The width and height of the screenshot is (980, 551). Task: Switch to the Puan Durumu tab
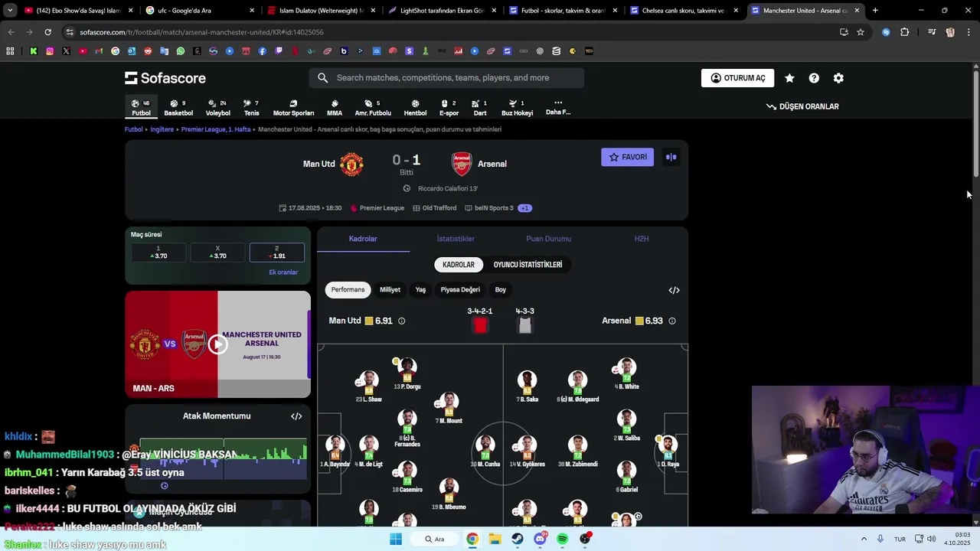pos(548,239)
